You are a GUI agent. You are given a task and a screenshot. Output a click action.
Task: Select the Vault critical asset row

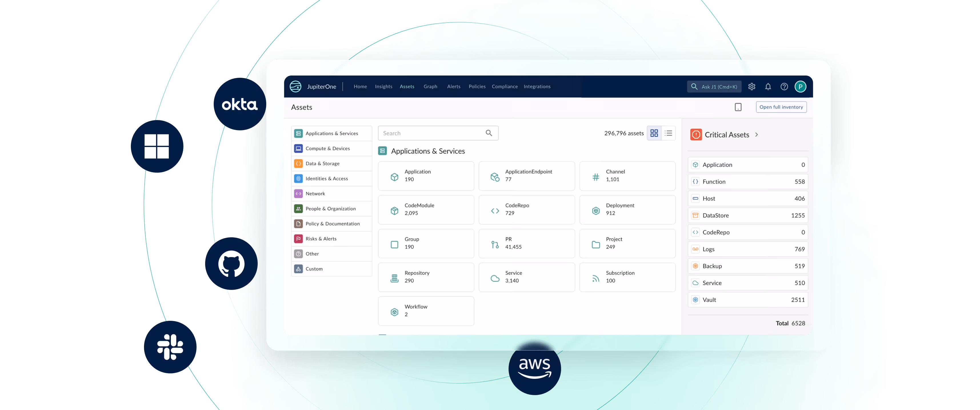pos(747,300)
